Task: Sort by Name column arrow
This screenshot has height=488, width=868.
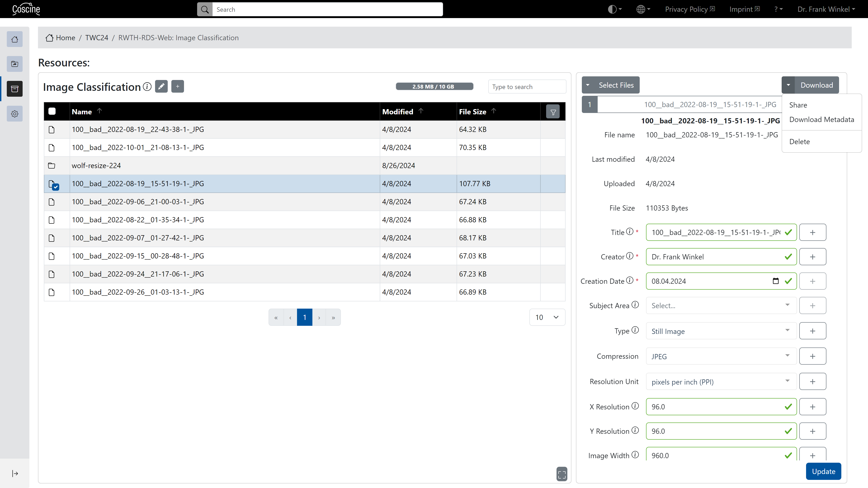Action: [99, 111]
